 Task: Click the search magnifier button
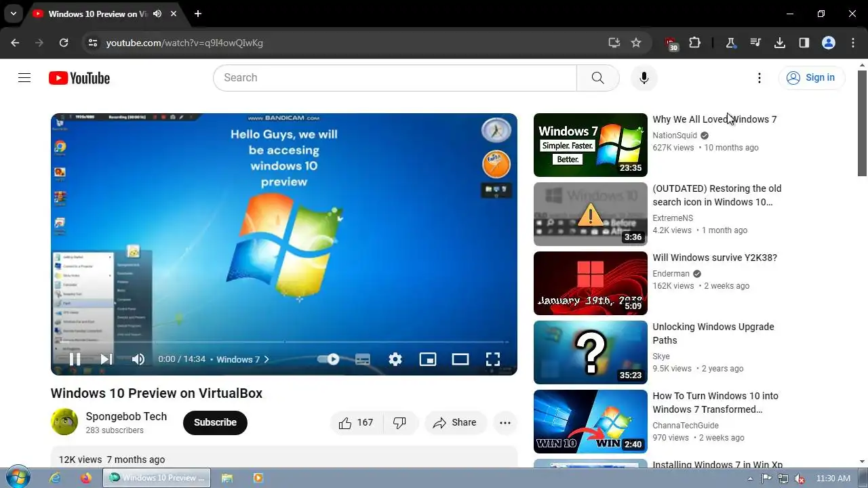coord(597,78)
